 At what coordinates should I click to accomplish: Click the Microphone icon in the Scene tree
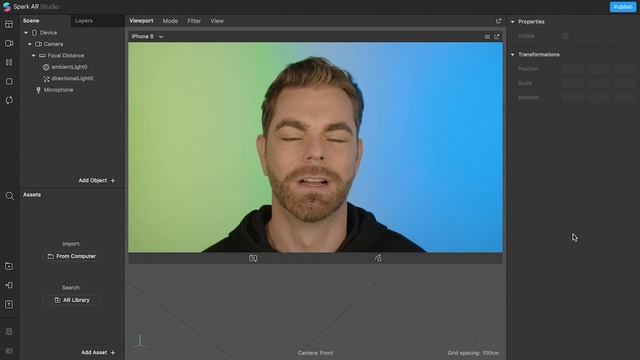pyautogui.click(x=38, y=90)
